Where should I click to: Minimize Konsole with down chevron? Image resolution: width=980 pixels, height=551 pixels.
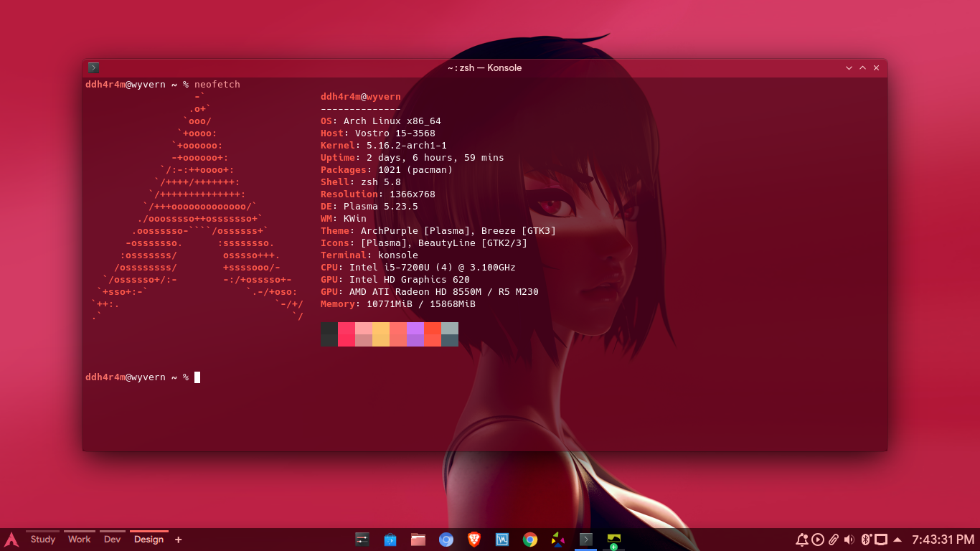tap(849, 67)
